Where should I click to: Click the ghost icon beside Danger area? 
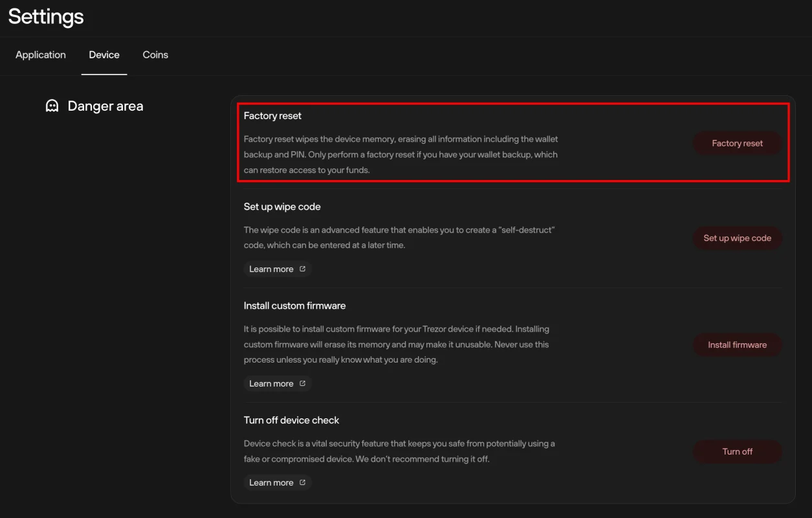click(52, 106)
